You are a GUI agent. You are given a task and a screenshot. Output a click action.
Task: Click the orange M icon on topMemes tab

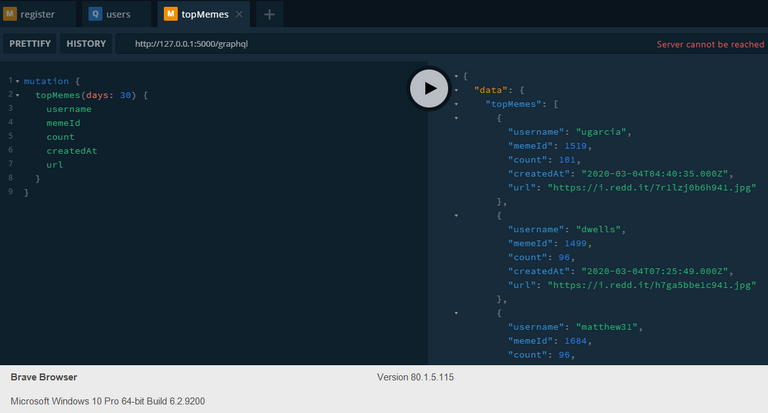coord(170,14)
